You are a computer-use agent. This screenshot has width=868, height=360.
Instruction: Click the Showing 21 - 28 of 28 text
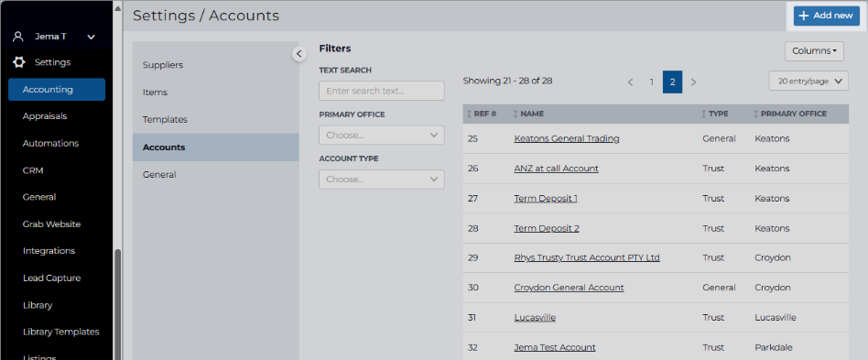pos(507,81)
